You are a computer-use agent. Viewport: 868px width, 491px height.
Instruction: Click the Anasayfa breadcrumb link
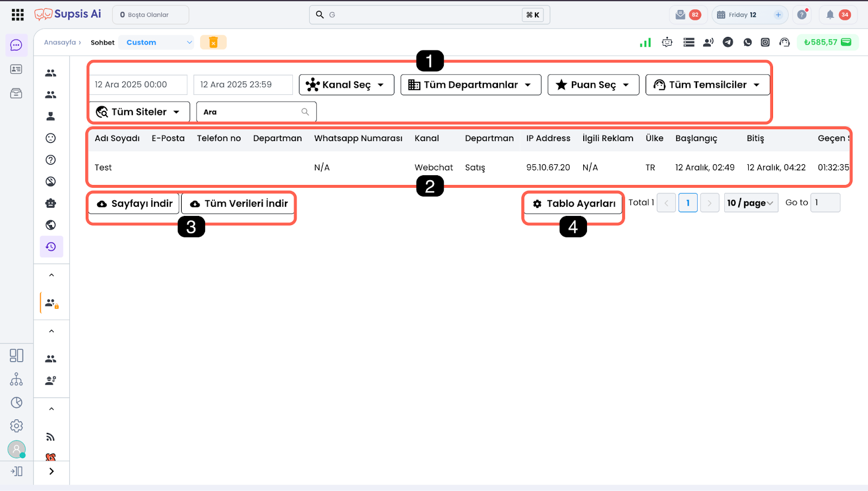coord(60,42)
